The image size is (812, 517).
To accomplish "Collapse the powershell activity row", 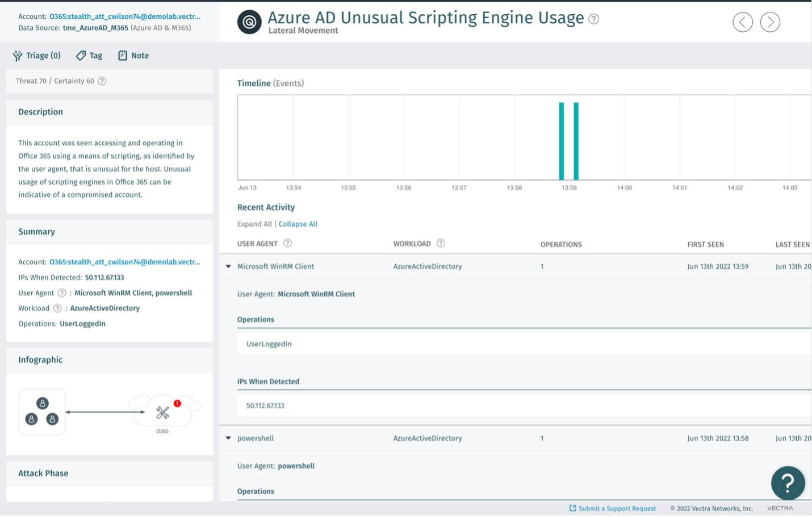I will click(x=228, y=438).
